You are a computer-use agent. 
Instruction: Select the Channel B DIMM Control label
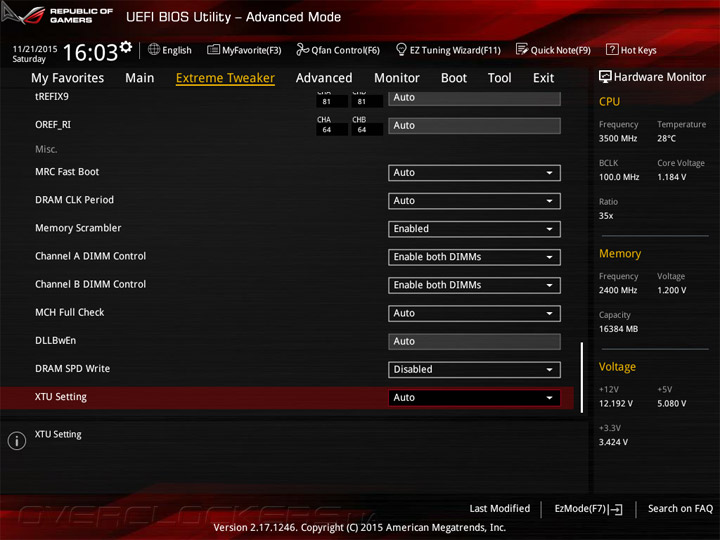tap(90, 284)
